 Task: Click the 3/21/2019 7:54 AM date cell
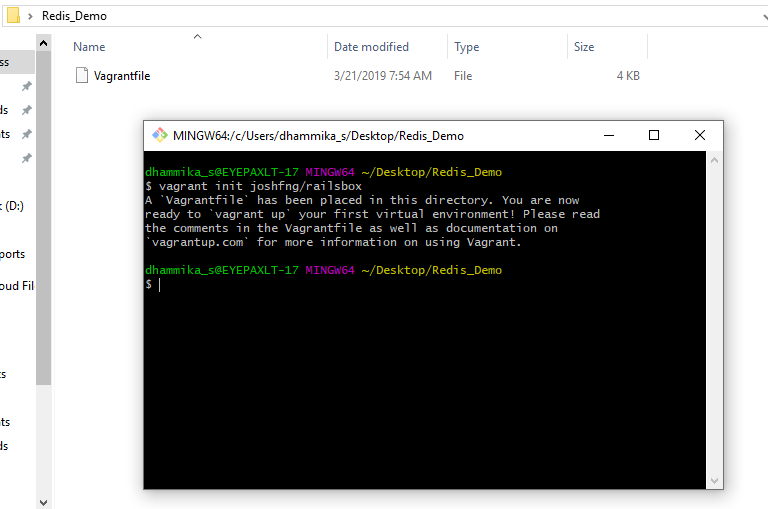(383, 76)
